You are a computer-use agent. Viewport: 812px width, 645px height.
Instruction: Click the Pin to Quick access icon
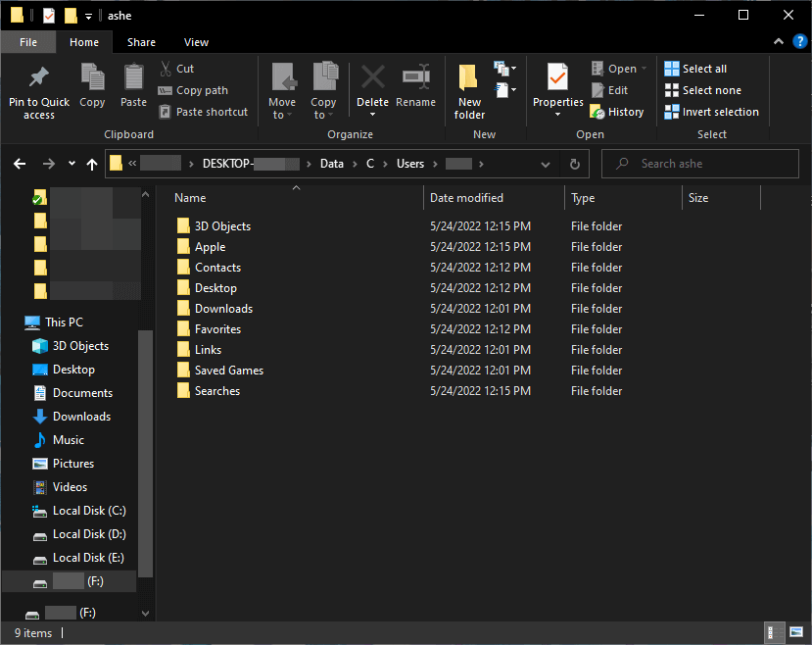39,78
